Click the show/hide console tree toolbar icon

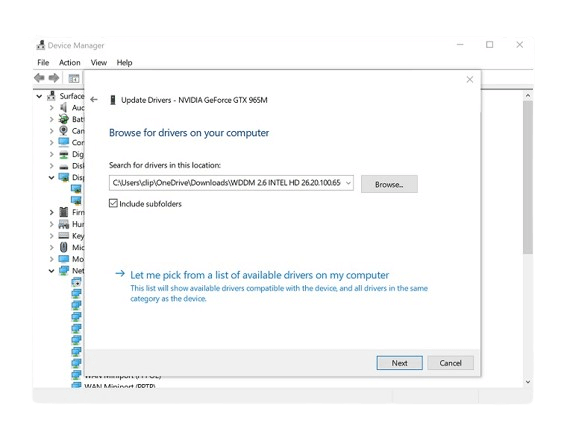(74, 78)
